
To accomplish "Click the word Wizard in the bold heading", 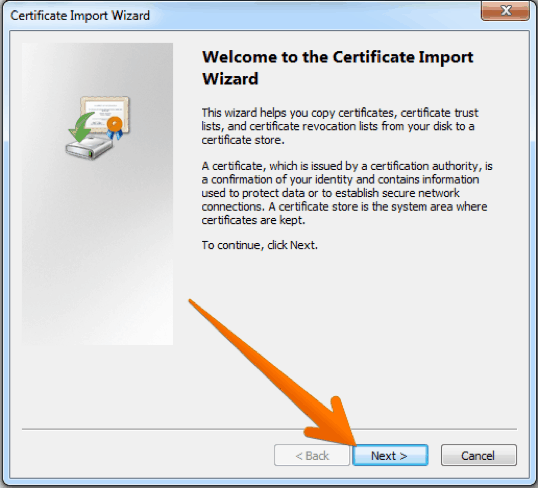I will pyautogui.click(x=230, y=79).
